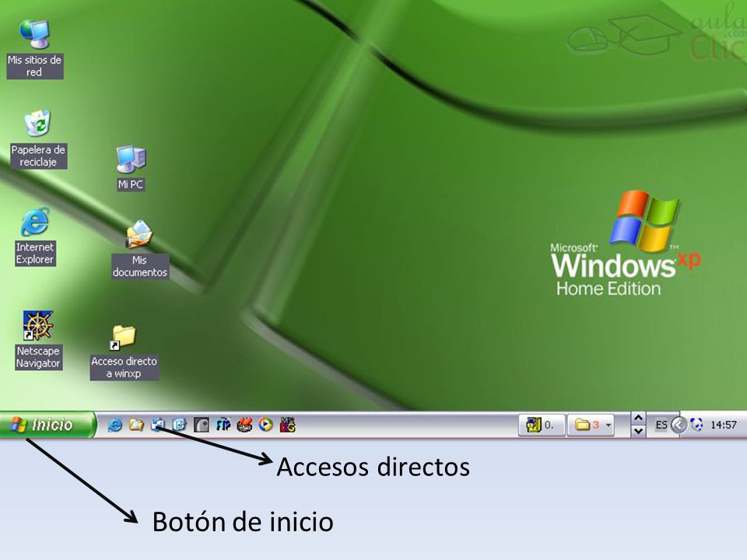Open Mis sitios de red desktop icon

click(x=35, y=49)
